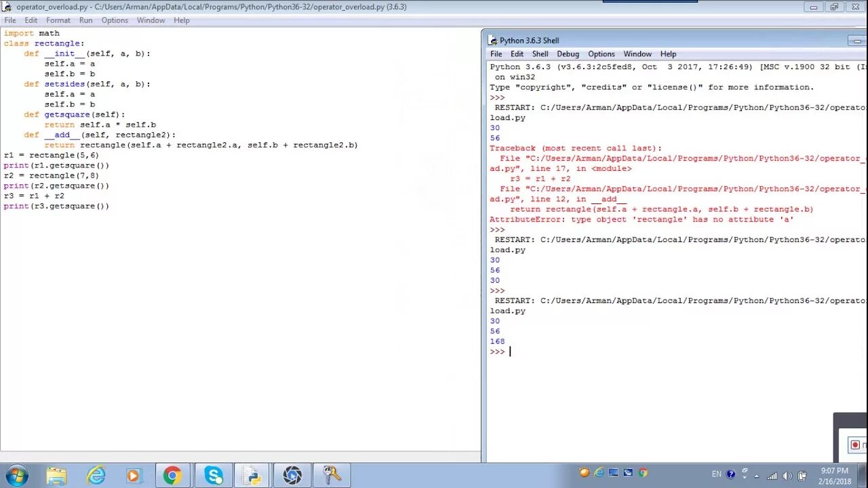Click the small Internet Explorer icon near the system tray

click(x=599, y=473)
